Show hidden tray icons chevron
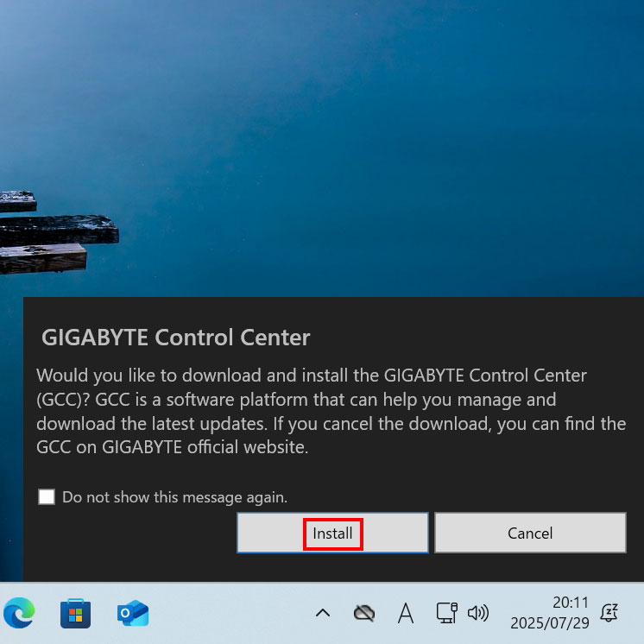 323,613
